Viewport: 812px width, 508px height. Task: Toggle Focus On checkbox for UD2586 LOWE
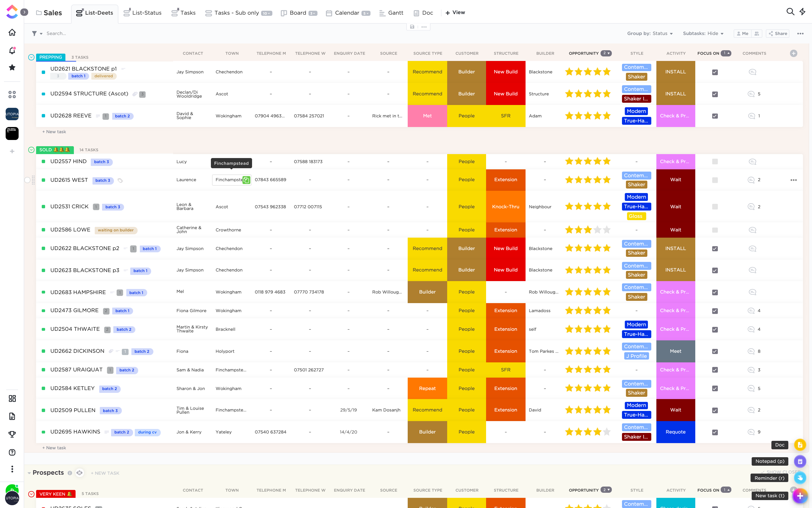click(x=715, y=230)
